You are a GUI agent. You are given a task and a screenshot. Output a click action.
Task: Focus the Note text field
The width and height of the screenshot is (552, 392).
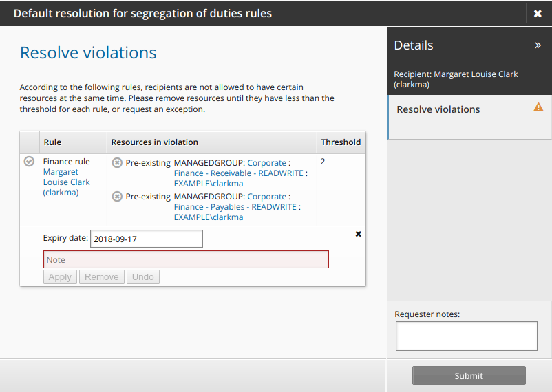186,259
